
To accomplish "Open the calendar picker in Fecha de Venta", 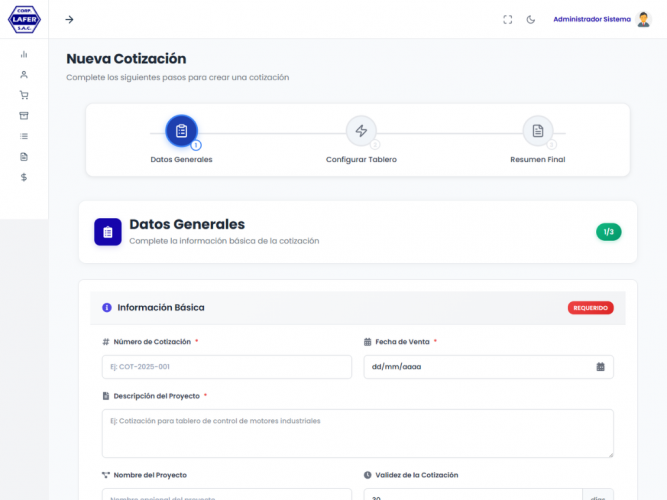I will (x=600, y=367).
